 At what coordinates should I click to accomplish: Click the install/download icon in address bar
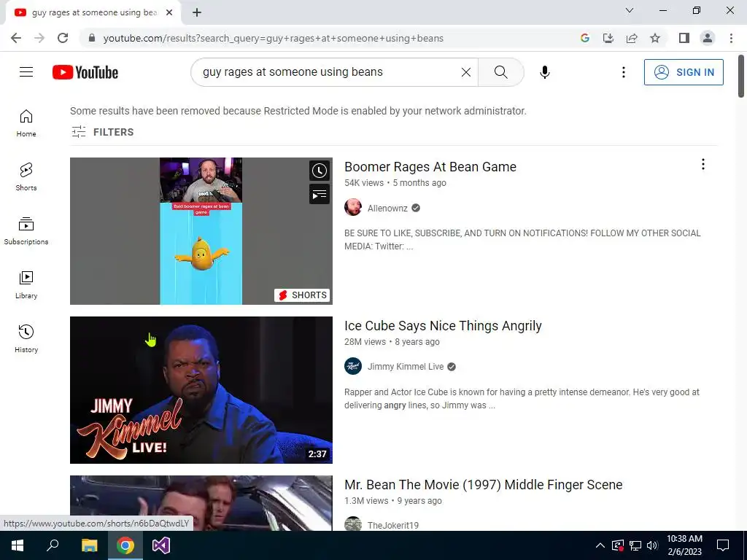point(608,38)
